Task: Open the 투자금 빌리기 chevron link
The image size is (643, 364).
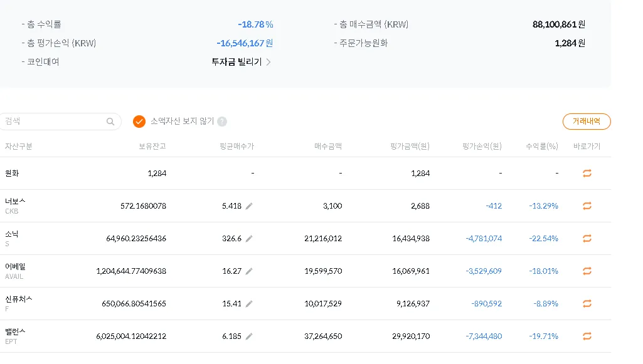Action: (241, 62)
